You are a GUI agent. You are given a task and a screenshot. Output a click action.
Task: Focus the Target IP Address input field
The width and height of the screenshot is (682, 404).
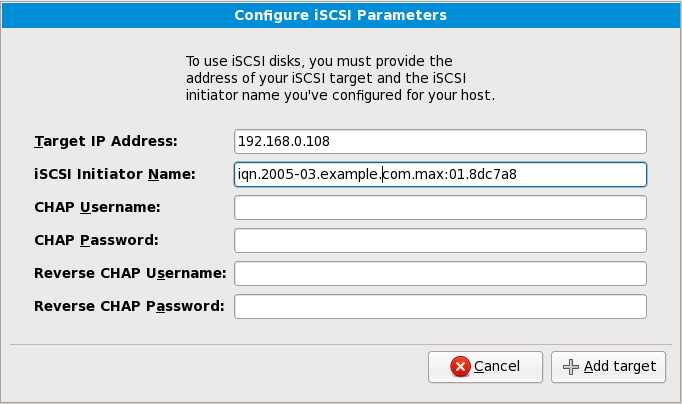(x=440, y=141)
